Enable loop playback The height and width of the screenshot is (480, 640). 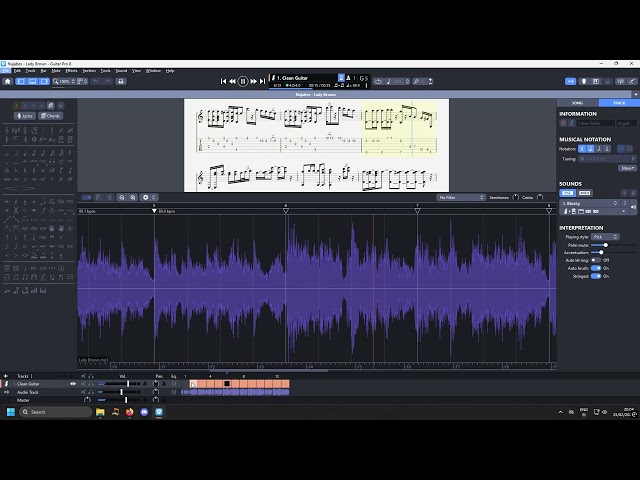point(378,81)
